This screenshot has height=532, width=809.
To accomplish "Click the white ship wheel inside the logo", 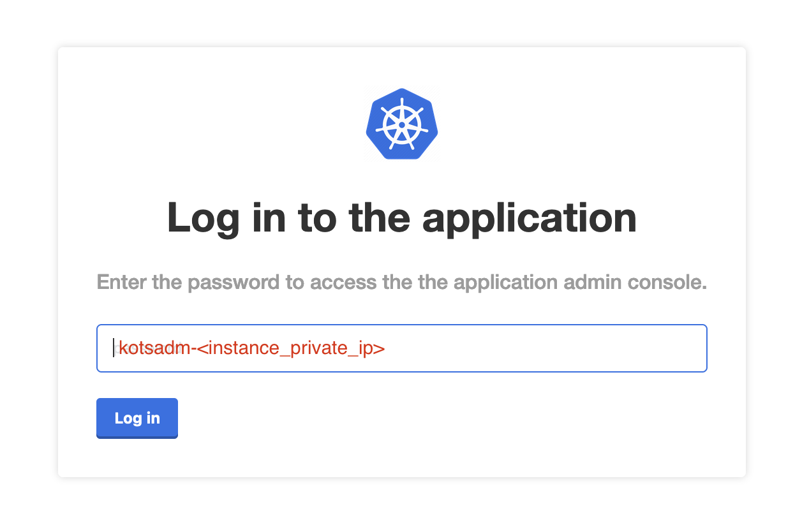I will 401,124.
